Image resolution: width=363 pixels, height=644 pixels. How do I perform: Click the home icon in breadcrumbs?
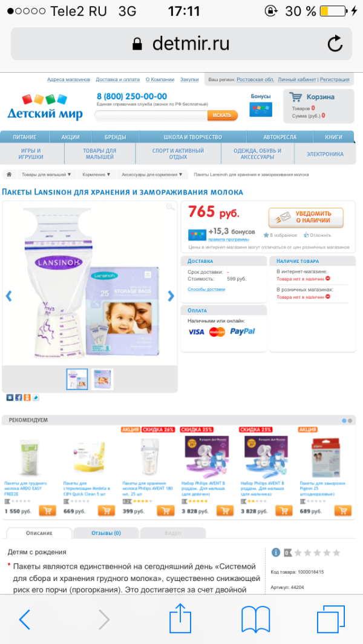pos(9,174)
